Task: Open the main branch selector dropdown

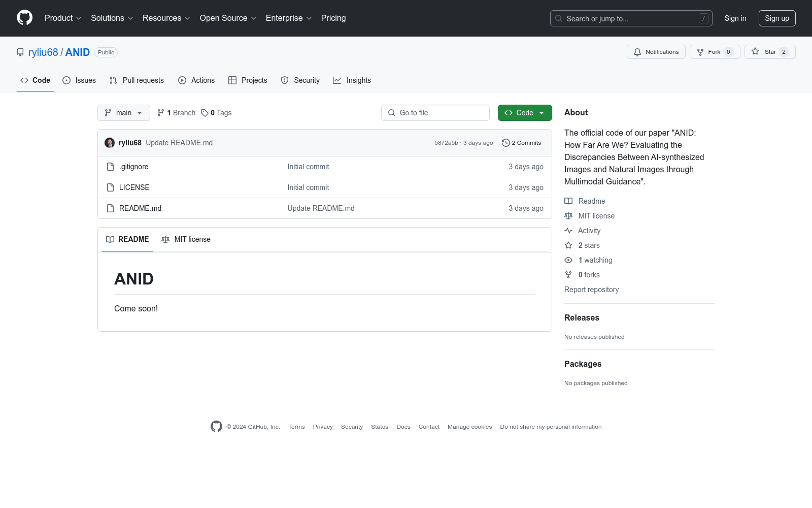Action: tap(124, 113)
